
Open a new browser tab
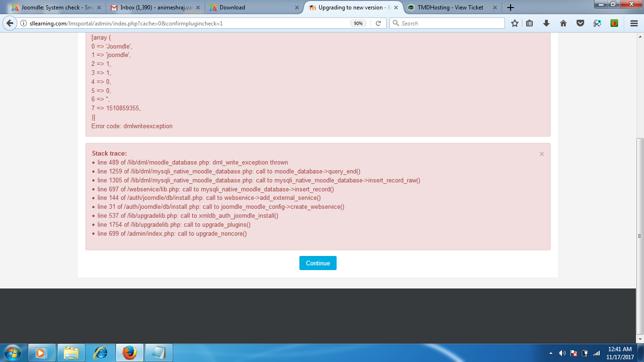point(510,8)
